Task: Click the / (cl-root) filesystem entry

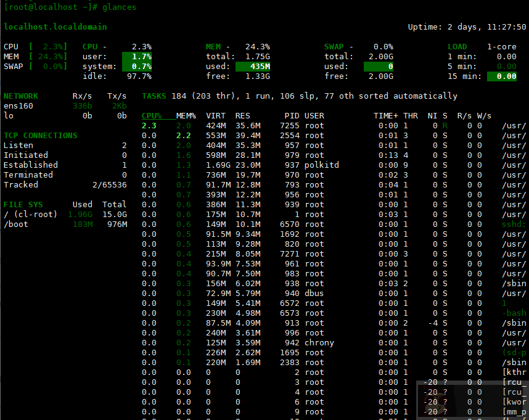Action: [30, 214]
